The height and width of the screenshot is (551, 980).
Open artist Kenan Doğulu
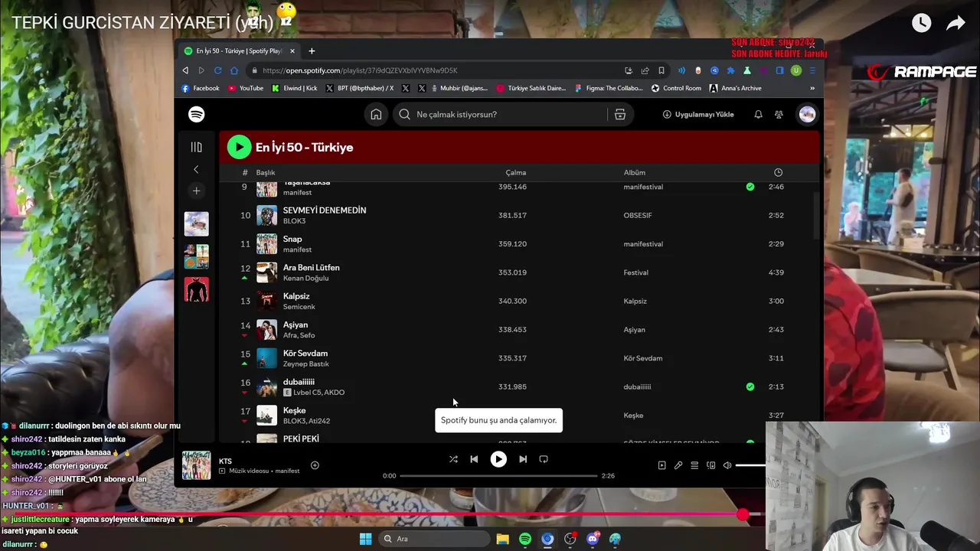click(305, 279)
